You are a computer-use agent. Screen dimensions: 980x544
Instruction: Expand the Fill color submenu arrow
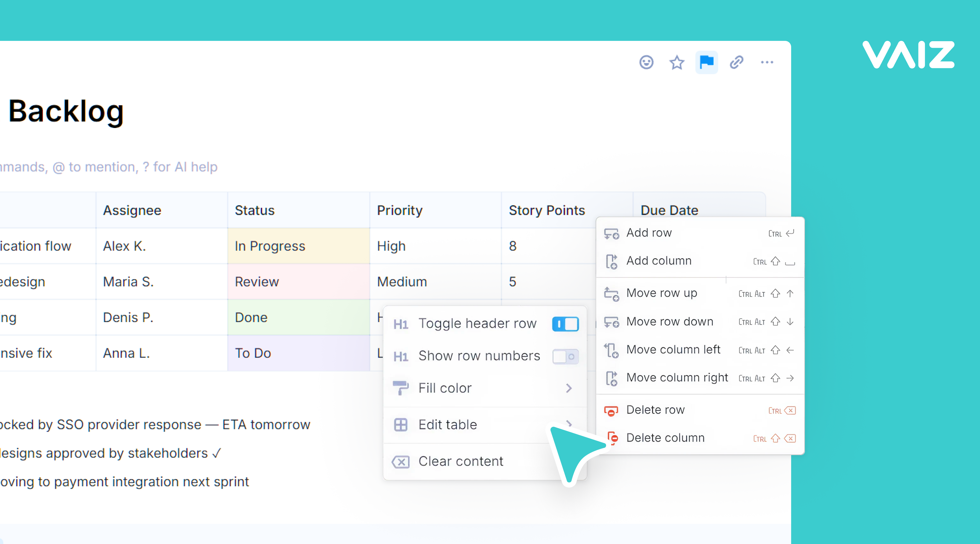pyautogui.click(x=568, y=388)
